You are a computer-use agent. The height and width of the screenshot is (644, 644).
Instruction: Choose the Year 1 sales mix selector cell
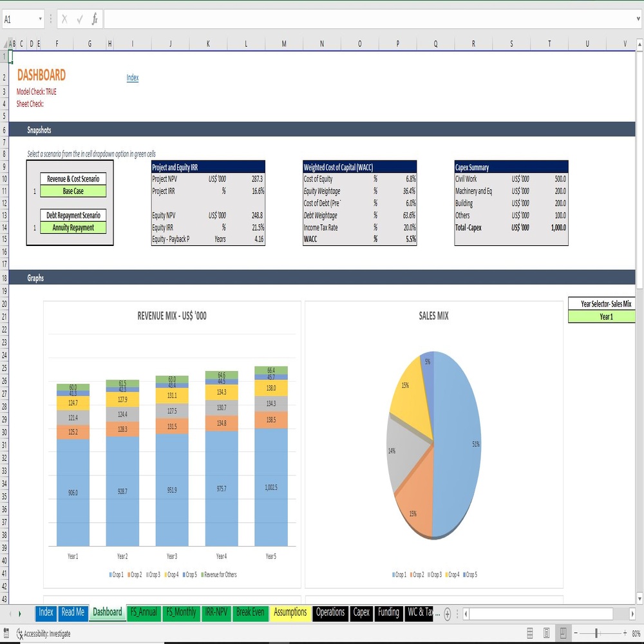(x=601, y=316)
